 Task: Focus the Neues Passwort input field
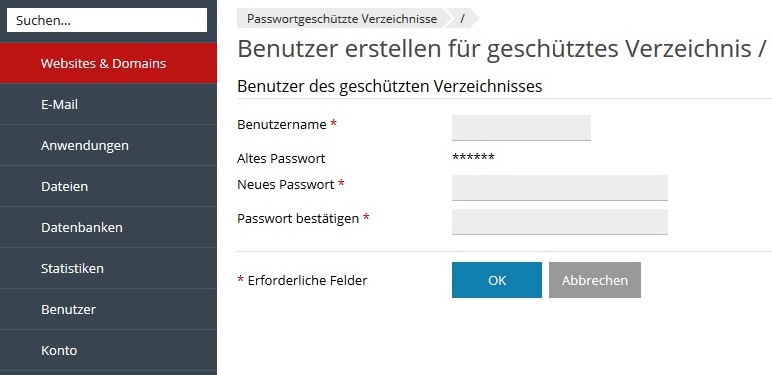tap(560, 188)
